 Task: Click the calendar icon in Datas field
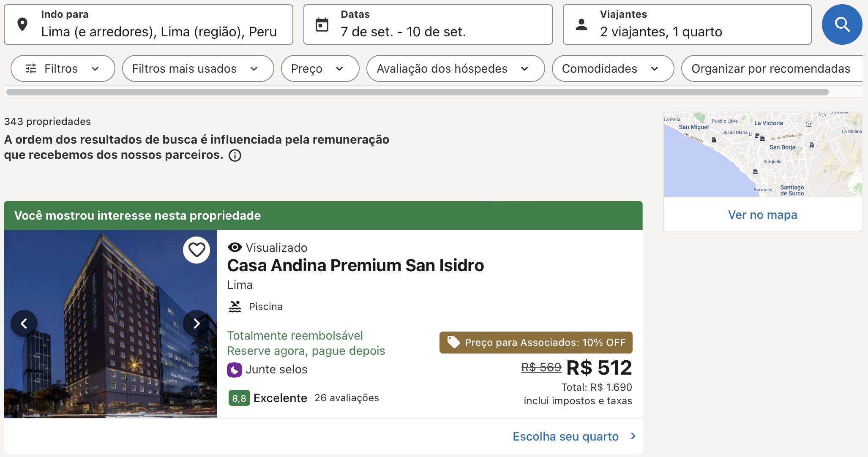322,24
